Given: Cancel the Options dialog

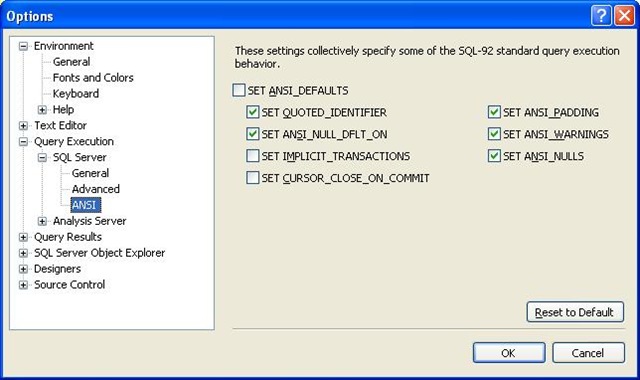Looking at the screenshot, I should point(588,353).
